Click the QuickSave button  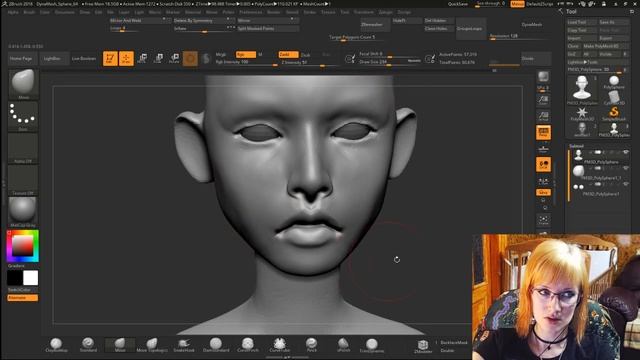pyautogui.click(x=458, y=4)
